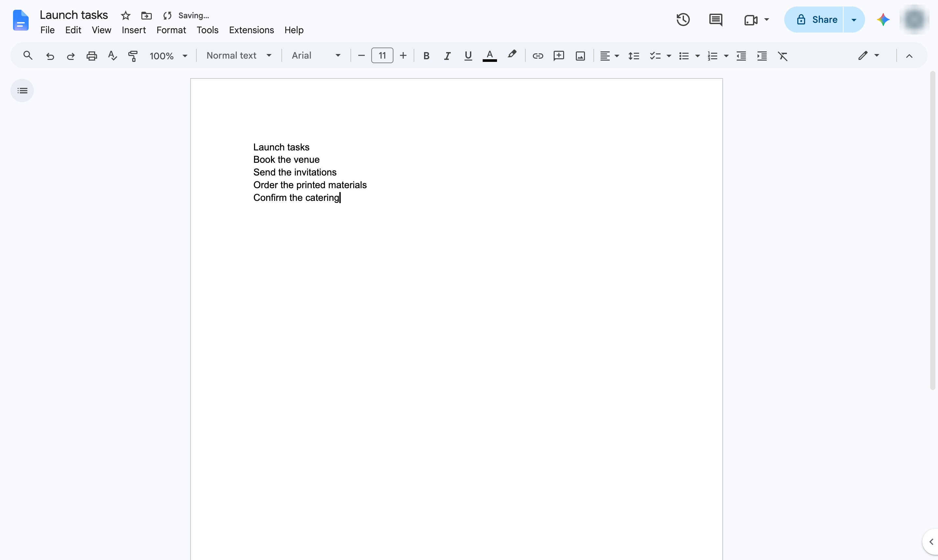Clear formatting toolbar icon
This screenshot has height=560, width=938.
[783, 56]
